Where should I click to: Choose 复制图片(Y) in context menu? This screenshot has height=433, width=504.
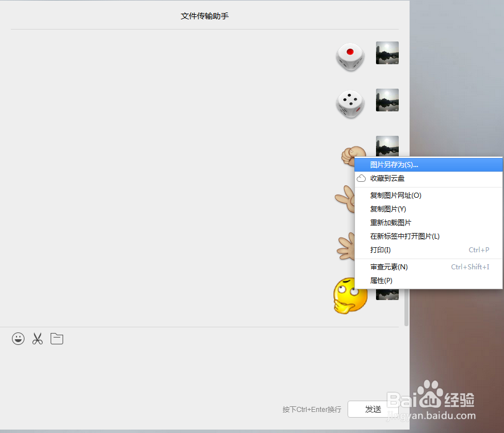pos(428,209)
